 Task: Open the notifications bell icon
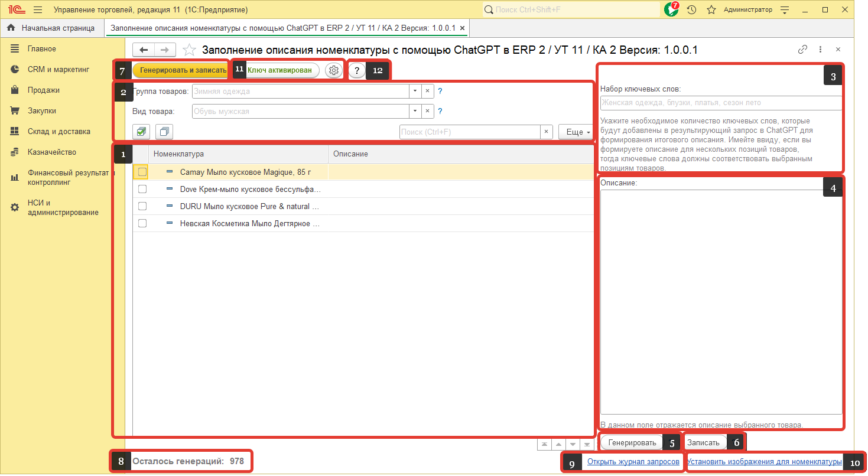click(x=671, y=10)
